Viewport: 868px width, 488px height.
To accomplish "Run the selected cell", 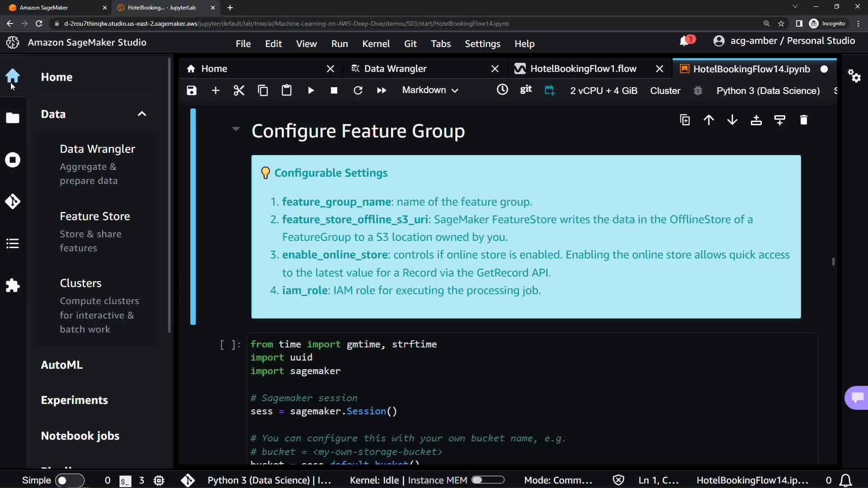I will (x=311, y=90).
